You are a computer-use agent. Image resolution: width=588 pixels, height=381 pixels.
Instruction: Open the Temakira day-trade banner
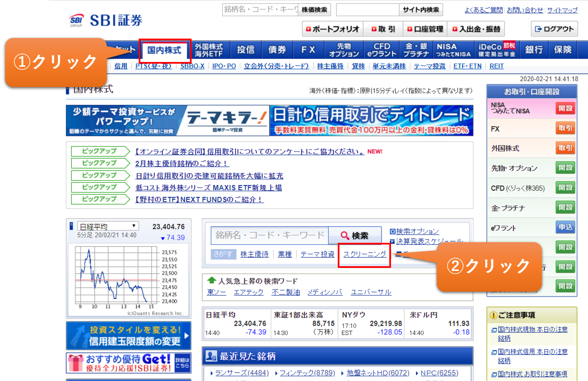click(x=269, y=121)
